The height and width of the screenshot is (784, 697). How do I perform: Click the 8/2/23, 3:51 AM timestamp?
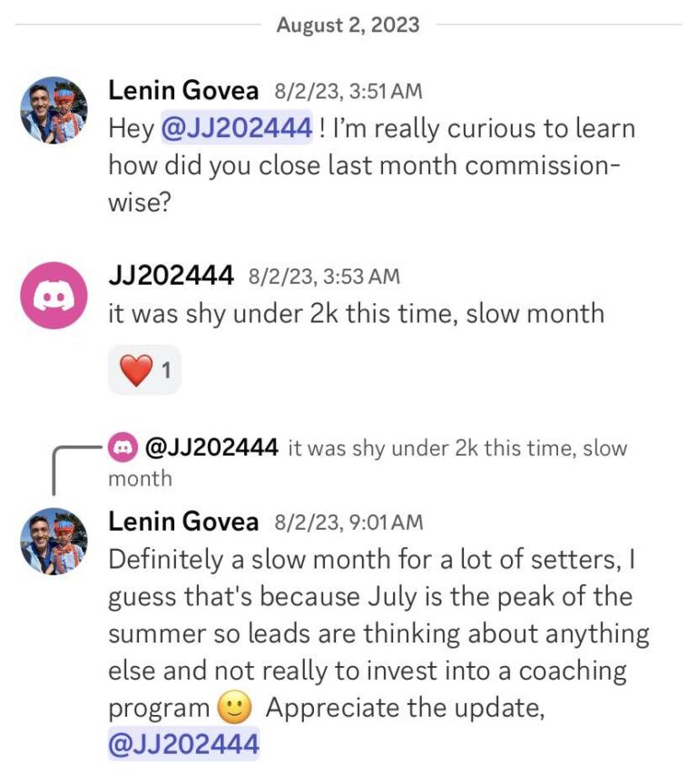(348, 92)
